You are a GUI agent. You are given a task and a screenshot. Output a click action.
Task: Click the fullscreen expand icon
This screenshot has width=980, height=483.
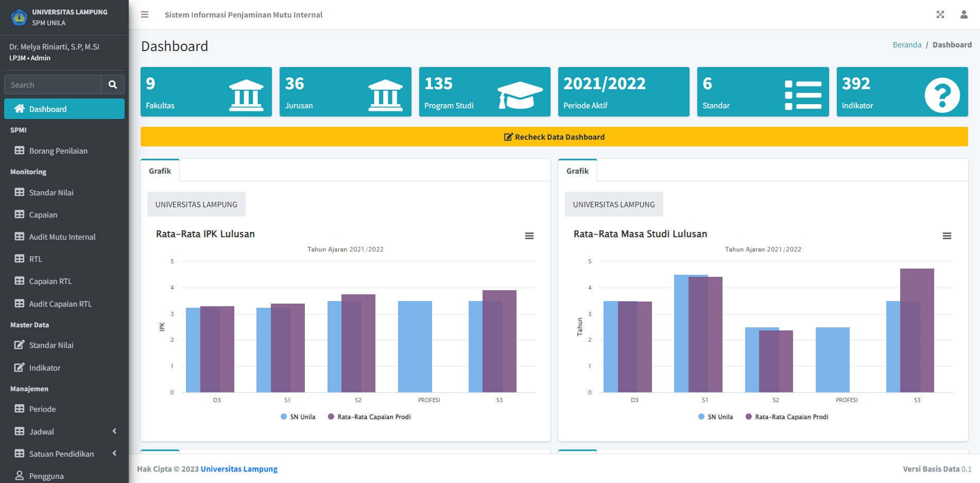point(940,14)
